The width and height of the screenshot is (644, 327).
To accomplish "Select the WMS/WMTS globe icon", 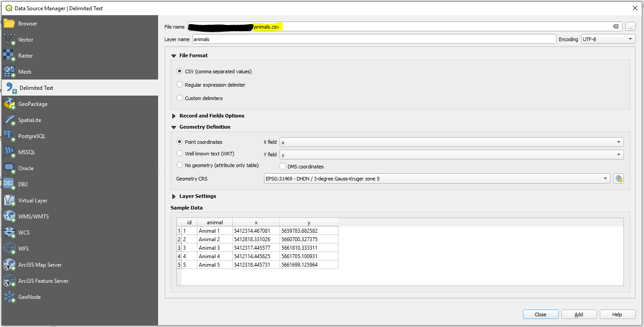I will 9,217.
